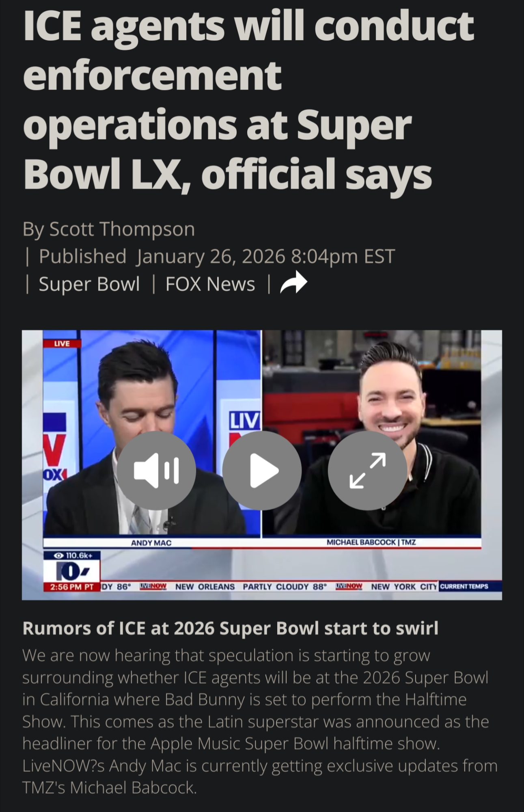
Task: Click the Andy Mac name caption
Action: click(151, 543)
